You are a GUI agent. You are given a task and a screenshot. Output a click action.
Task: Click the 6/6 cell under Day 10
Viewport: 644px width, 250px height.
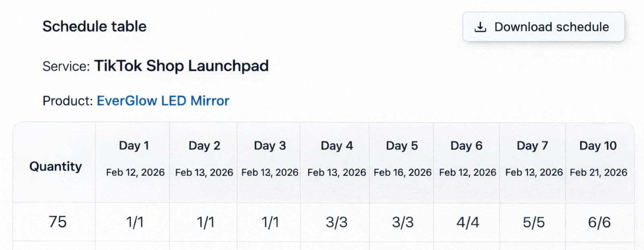click(599, 222)
